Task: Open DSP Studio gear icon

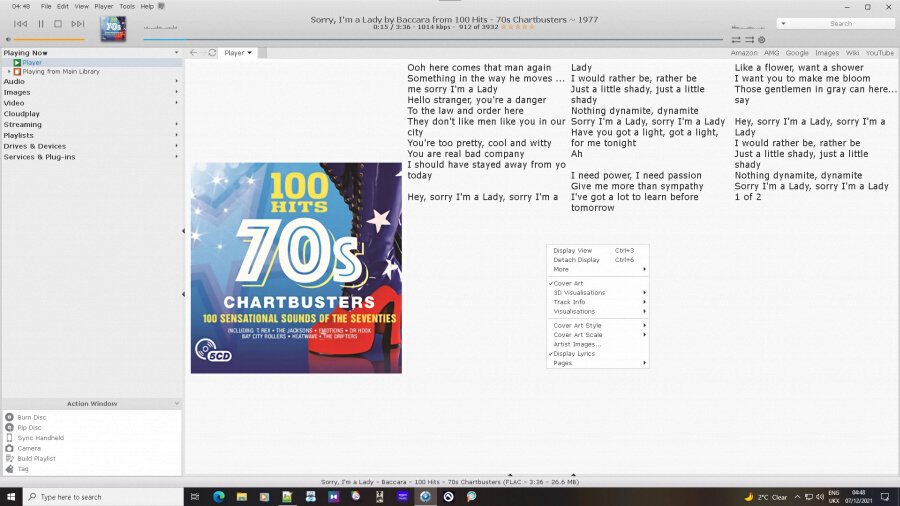Action: [762, 40]
